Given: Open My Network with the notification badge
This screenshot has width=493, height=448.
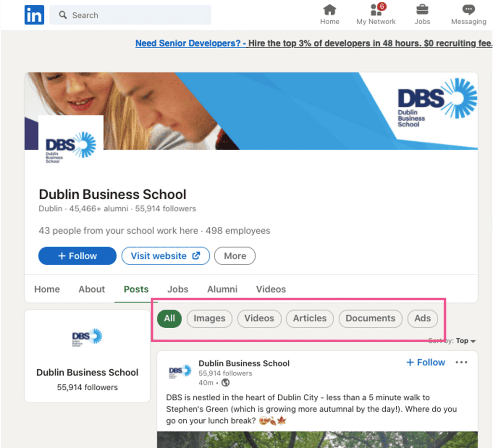Looking at the screenshot, I should tap(376, 14).
